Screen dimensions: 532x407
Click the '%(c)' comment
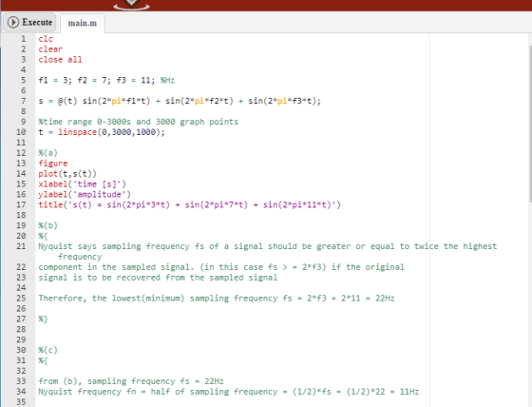(x=47, y=350)
